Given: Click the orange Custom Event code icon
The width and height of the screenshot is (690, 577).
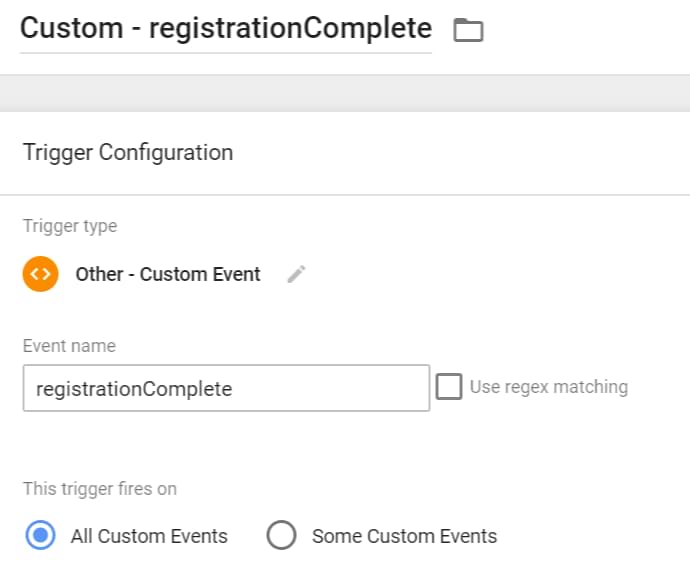Looking at the screenshot, I should point(41,274).
